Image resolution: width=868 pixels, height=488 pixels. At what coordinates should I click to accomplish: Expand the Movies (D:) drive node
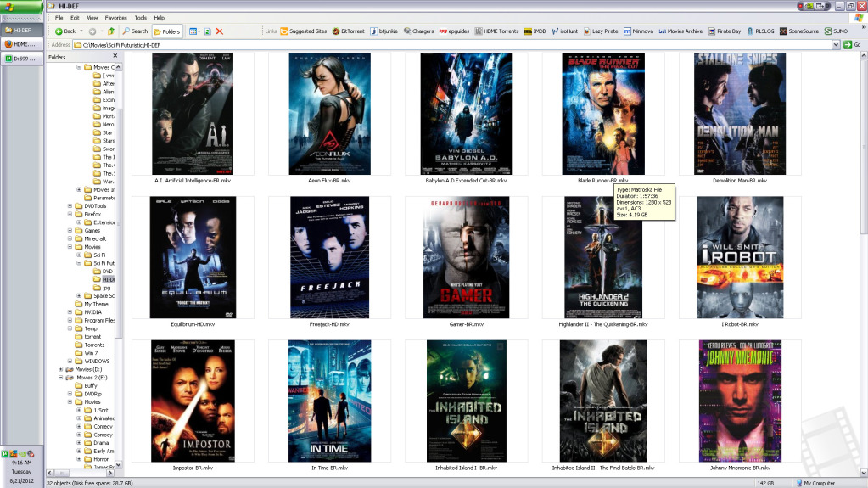61,369
